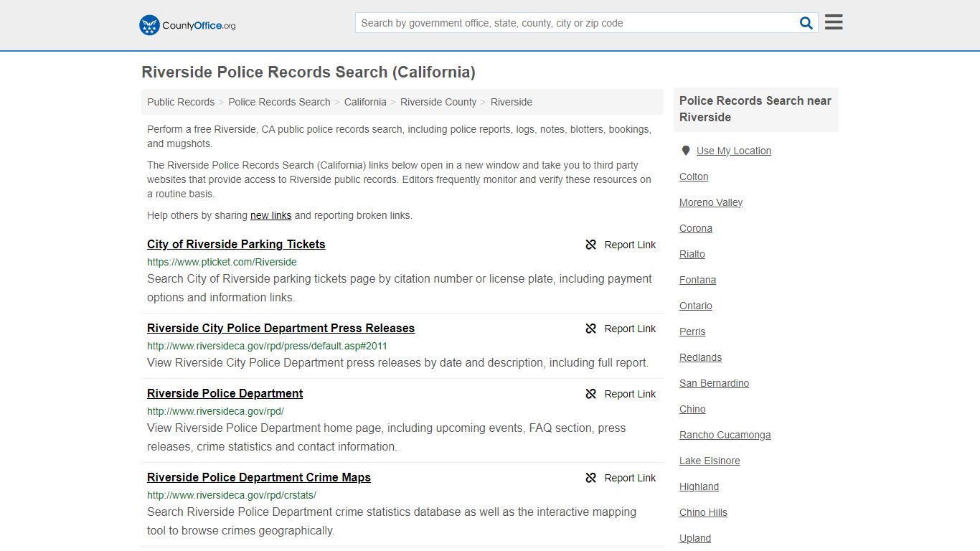This screenshot has height=551, width=980.
Task: Select San Bernardino in nearby list
Action: [715, 383]
